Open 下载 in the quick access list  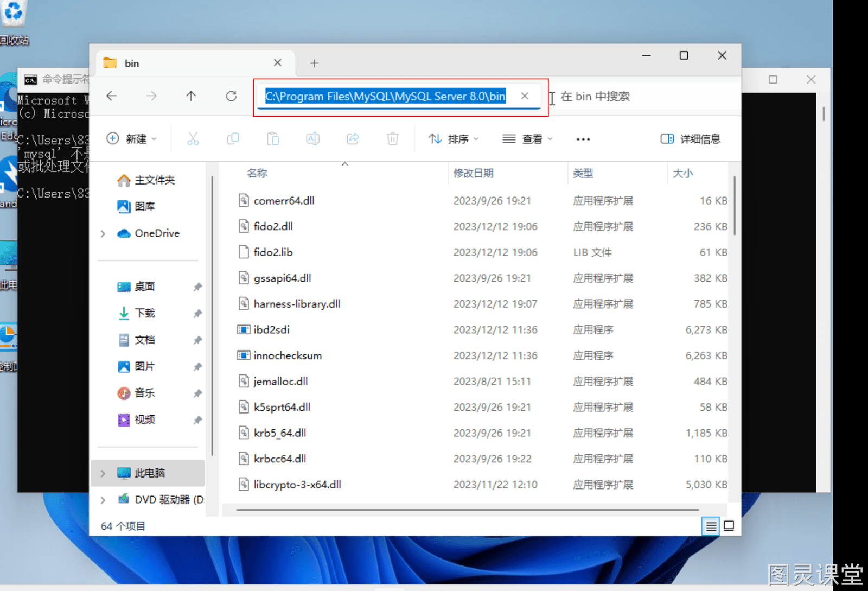(x=137, y=313)
